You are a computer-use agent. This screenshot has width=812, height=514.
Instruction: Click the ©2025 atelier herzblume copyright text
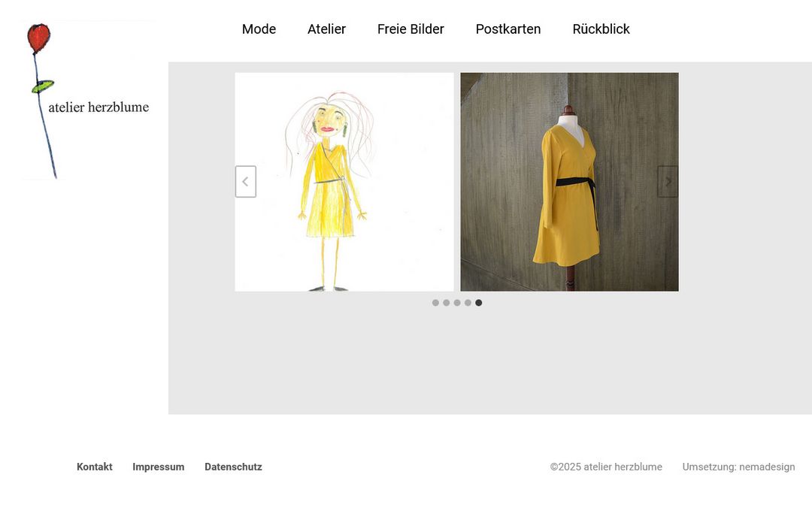(x=606, y=467)
